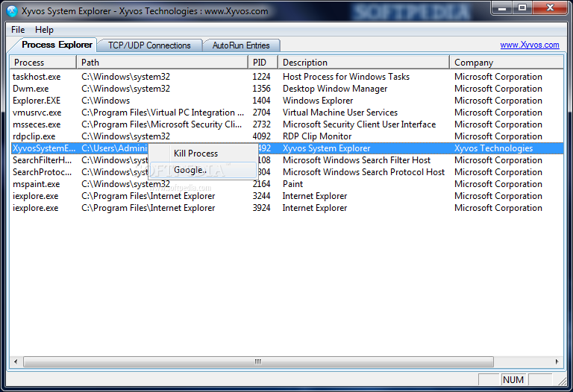The height and width of the screenshot is (392, 573).
Task: Click the Windows Explorer description cell
Action: [318, 101]
